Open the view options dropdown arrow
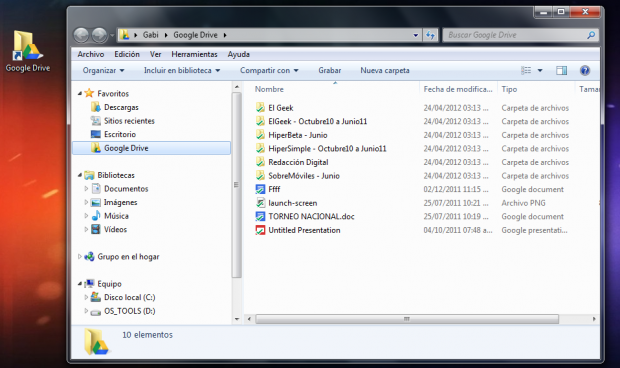This screenshot has height=368, width=620. tap(540, 70)
